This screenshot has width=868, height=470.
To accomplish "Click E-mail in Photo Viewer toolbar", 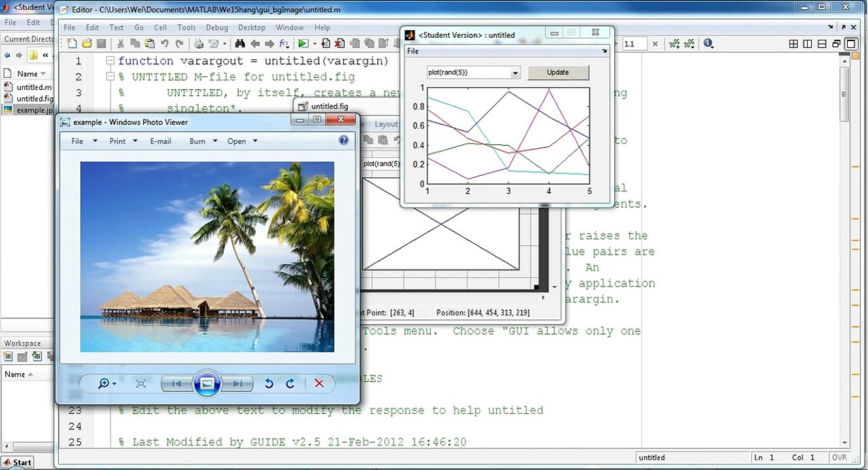I will coord(161,141).
